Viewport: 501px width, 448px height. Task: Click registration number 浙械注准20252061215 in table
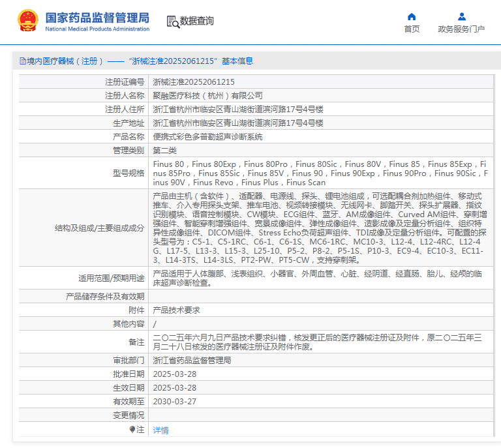(193, 82)
